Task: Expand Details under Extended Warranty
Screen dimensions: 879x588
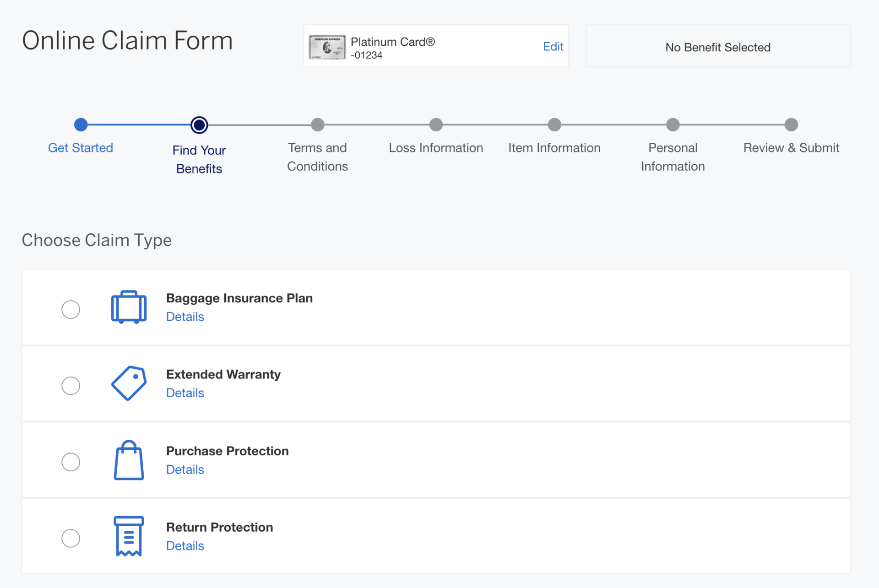Action: (x=185, y=393)
